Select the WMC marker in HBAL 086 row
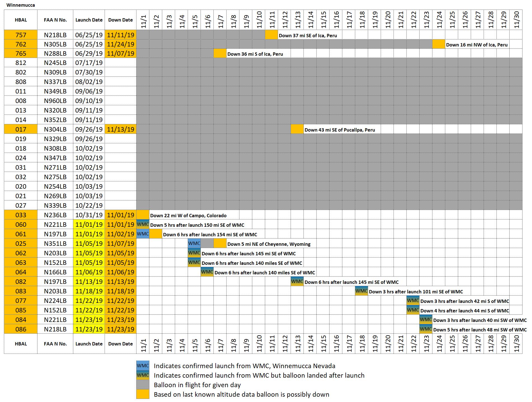Viewport: 532px width, 402px height. (x=426, y=329)
